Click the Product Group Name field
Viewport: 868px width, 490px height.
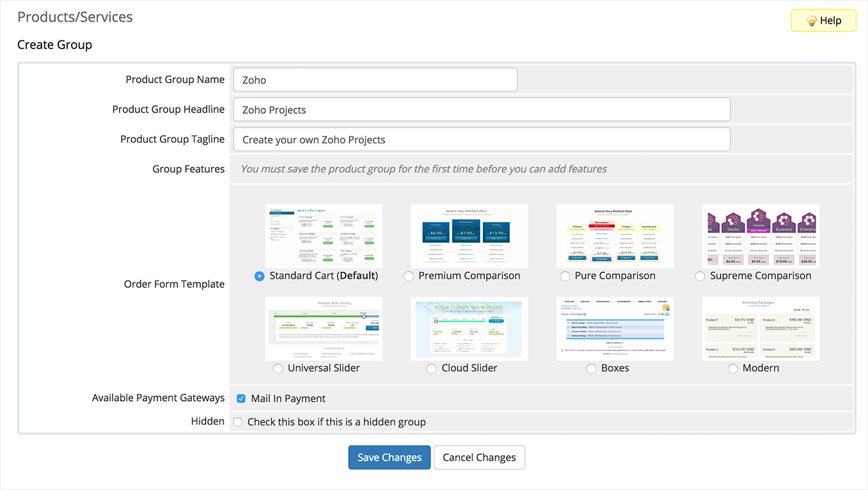(x=375, y=80)
